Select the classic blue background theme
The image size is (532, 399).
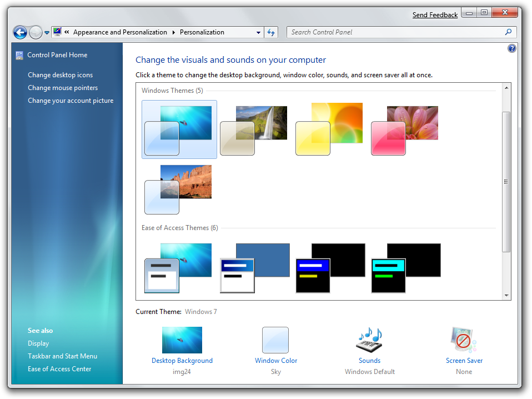pyautogui.click(x=255, y=268)
